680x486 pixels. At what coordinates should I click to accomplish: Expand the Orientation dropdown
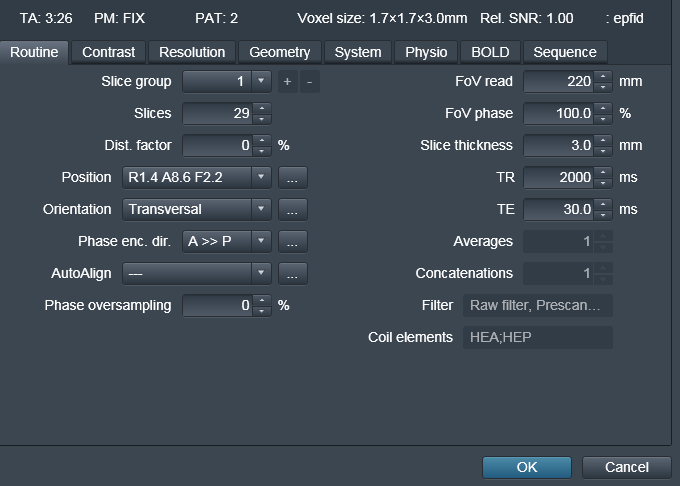[x=261, y=210]
